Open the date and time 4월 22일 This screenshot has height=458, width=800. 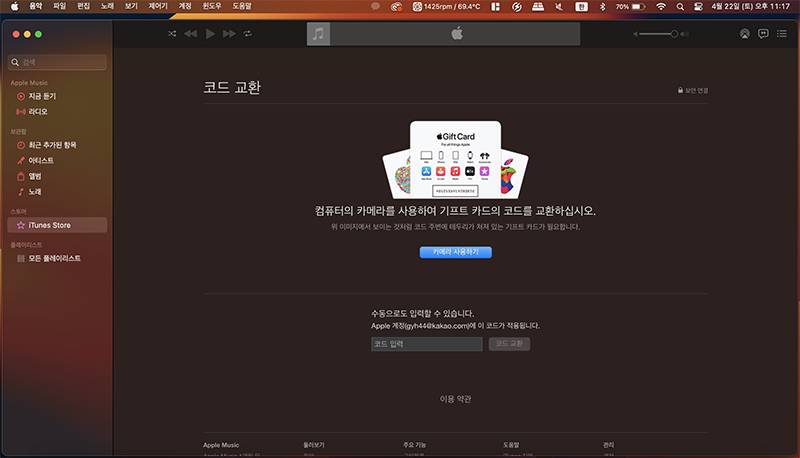(751, 6)
